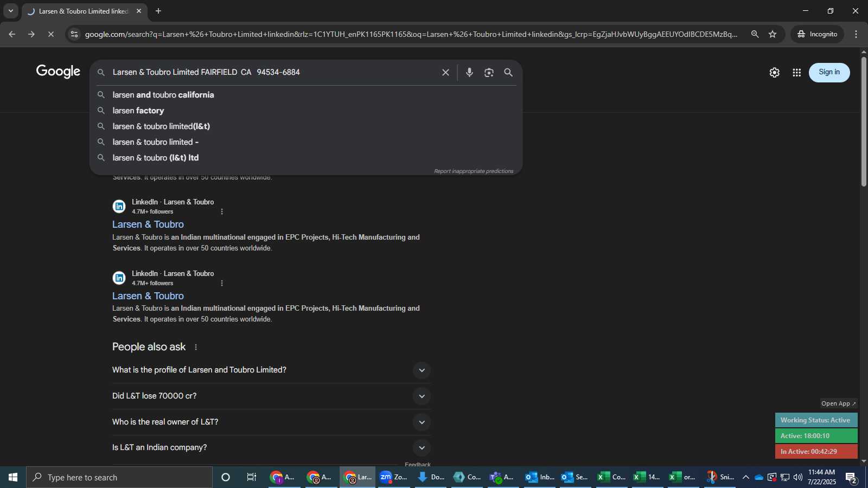Click Open App button
This screenshot has height=488, width=868.
coord(838,403)
